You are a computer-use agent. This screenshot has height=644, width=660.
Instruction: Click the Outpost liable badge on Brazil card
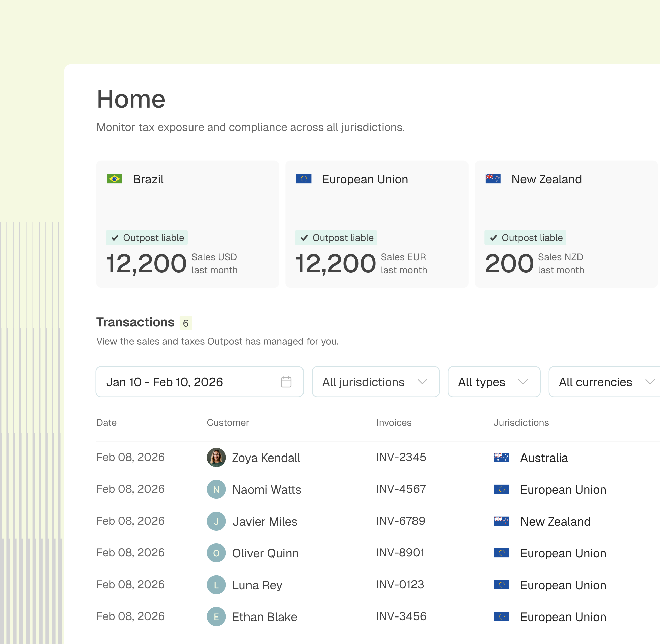click(147, 238)
